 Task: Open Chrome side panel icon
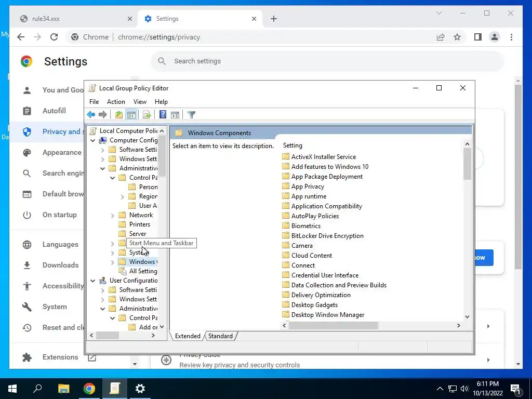[x=478, y=37]
